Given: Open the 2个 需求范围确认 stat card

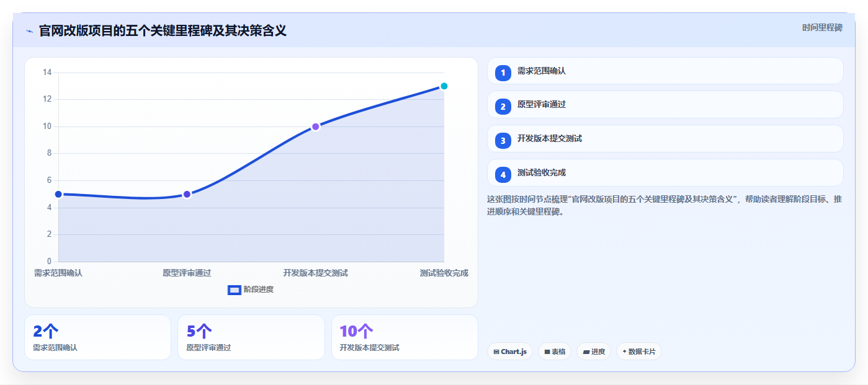Looking at the screenshot, I should (97, 337).
